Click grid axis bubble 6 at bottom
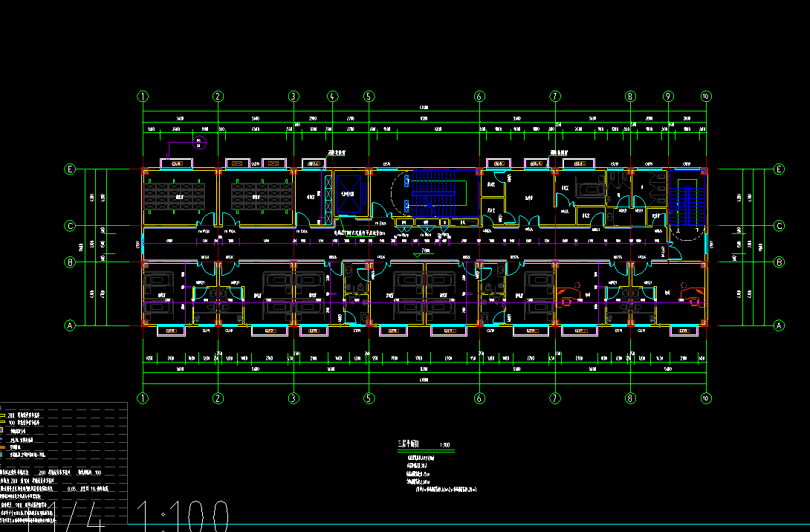Screen dimensions: 810x532 (x=479, y=398)
